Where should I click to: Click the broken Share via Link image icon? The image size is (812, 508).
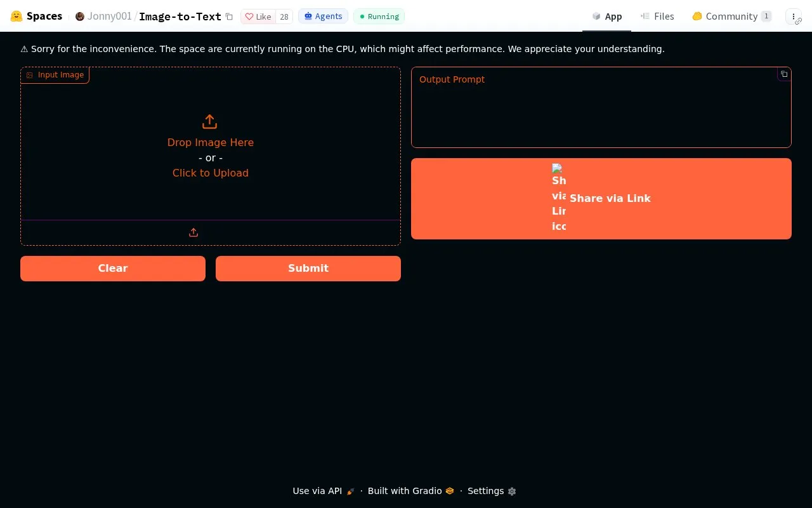pyautogui.click(x=559, y=198)
